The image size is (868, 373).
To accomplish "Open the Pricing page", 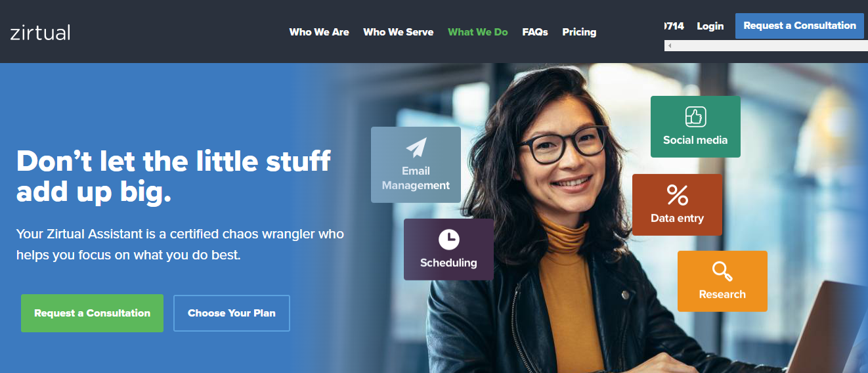I will pos(579,32).
